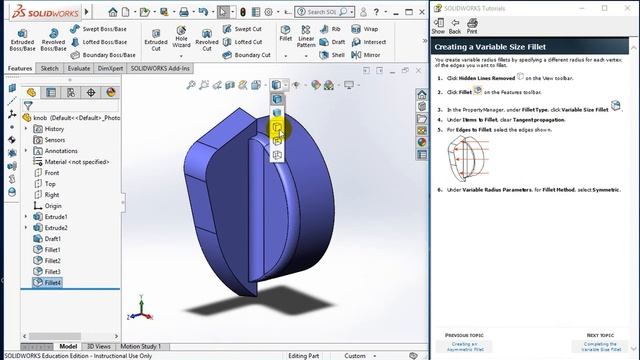Image resolution: width=640 pixels, height=360 pixels.
Task: Switch to the Features tab
Action: pos(20,69)
